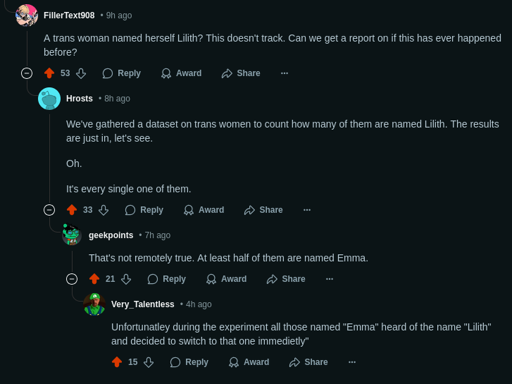This screenshot has height=384, width=512.
Task: Downvote geekpoints' Emma comment
Action: click(x=126, y=279)
